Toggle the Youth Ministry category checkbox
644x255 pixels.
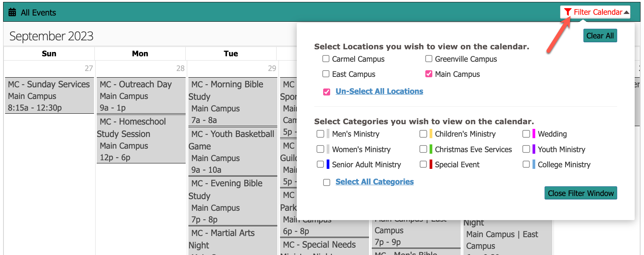tap(526, 149)
